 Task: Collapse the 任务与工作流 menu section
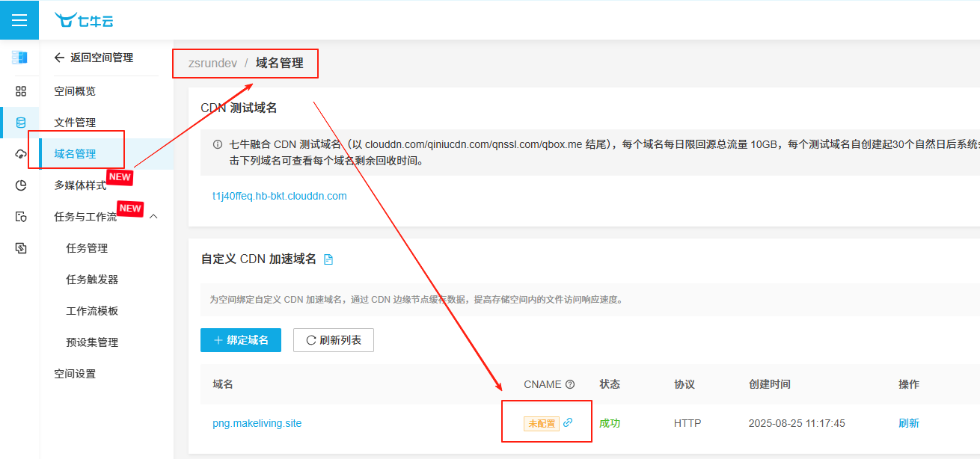(x=153, y=217)
